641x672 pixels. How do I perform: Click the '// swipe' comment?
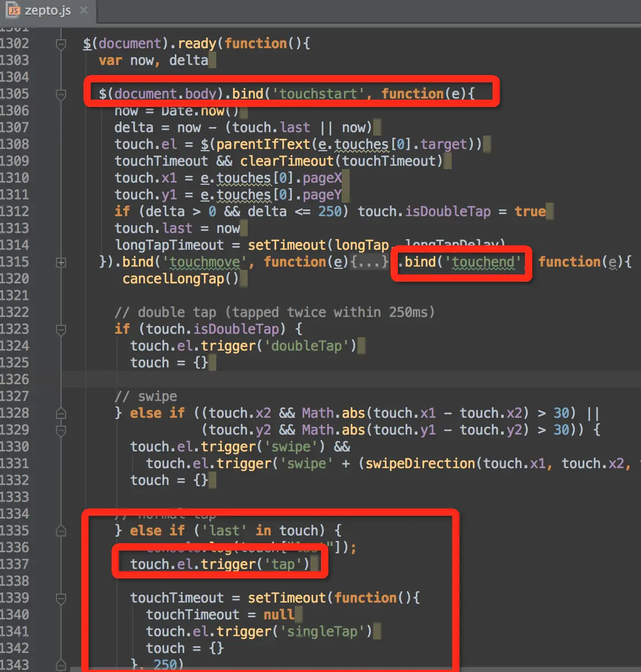coord(146,396)
